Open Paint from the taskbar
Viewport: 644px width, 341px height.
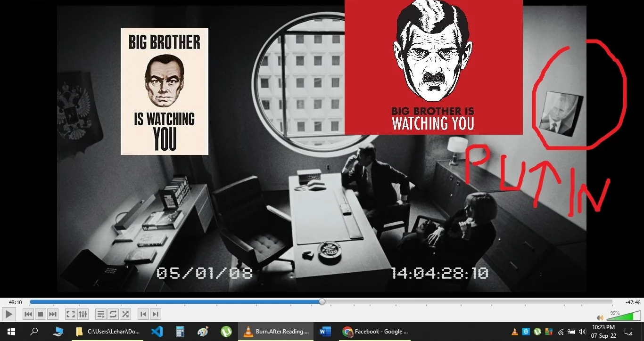(x=203, y=332)
